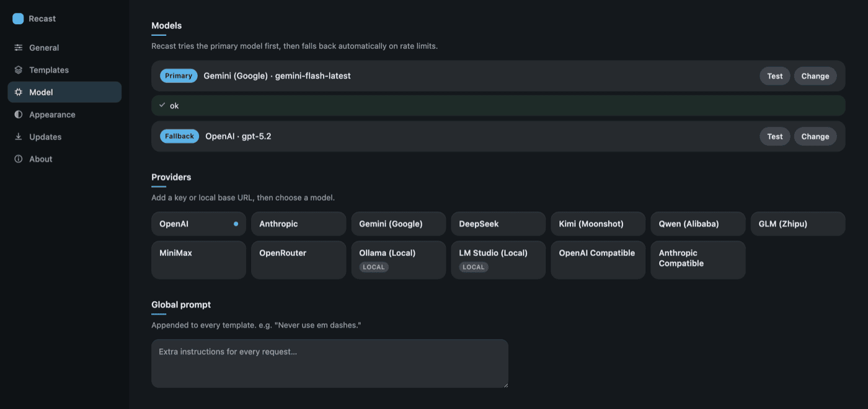Screen dimensions: 868x409
Task: Test the primary Gemini model
Action: [x=775, y=76]
